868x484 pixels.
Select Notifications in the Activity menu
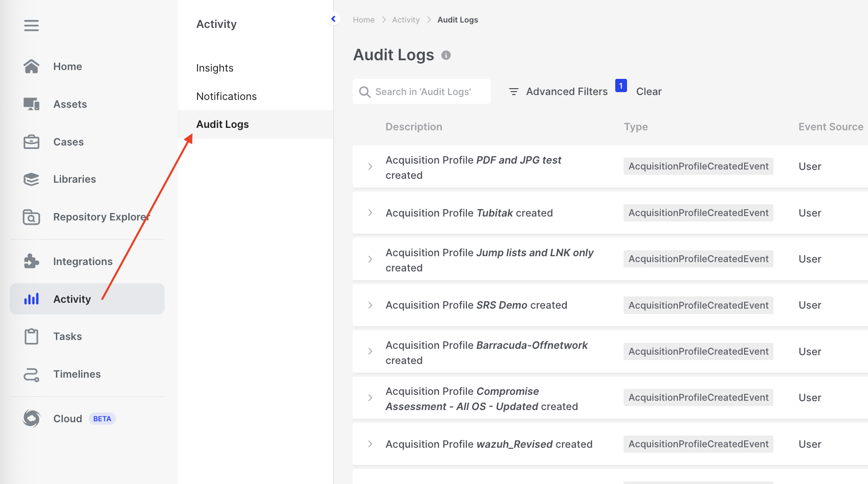click(226, 97)
